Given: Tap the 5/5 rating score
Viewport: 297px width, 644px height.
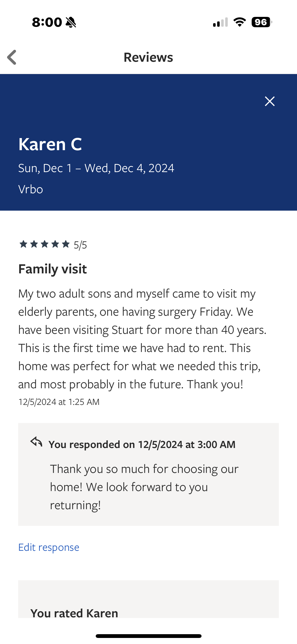Looking at the screenshot, I should [x=80, y=245].
